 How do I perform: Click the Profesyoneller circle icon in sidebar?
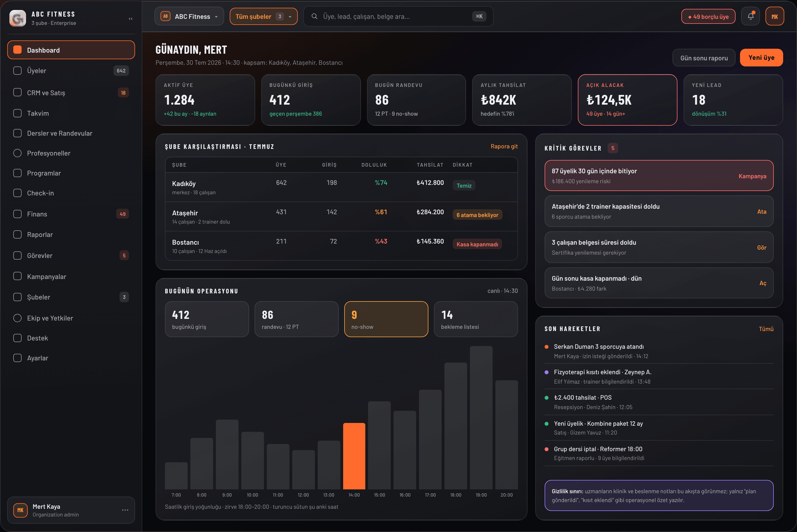(x=17, y=153)
